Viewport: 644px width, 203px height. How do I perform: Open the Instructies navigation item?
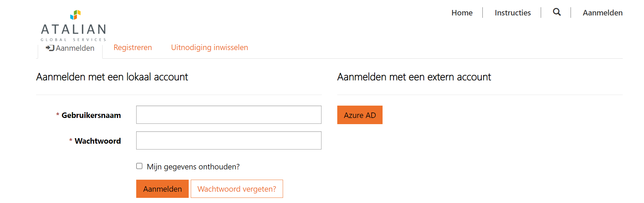[x=513, y=13]
